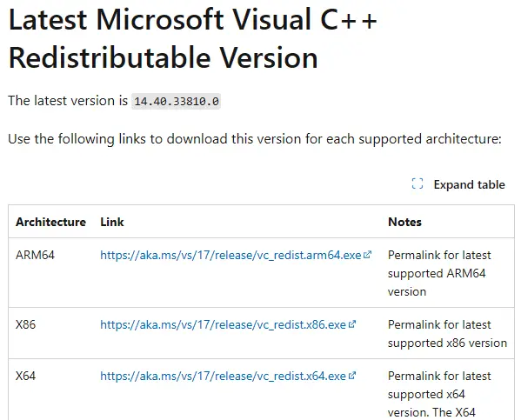
Task: Click external-link icon after the x86.exe link
Action: 352,324
